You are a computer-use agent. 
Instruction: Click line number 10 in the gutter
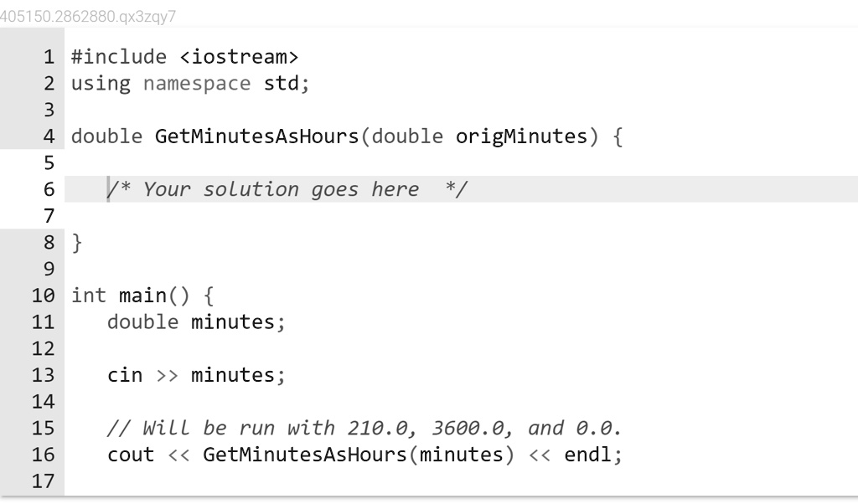click(x=44, y=296)
